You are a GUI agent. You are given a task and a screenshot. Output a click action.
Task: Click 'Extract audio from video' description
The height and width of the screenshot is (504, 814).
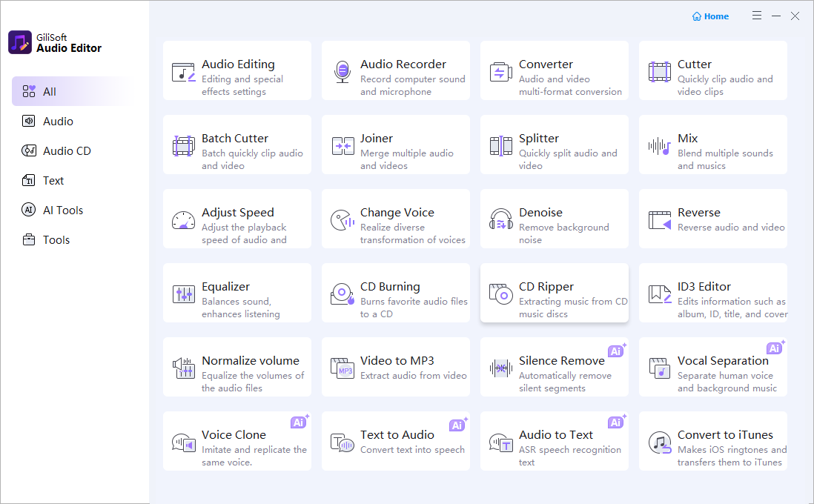pos(413,375)
